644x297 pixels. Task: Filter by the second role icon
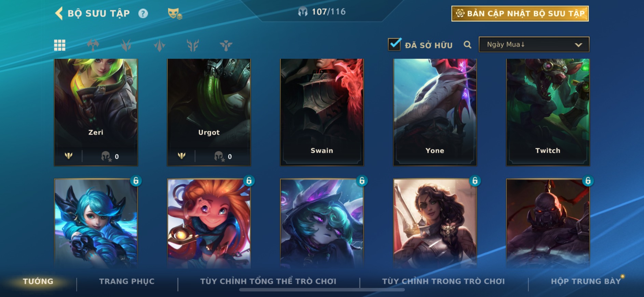click(x=126, y=45)
